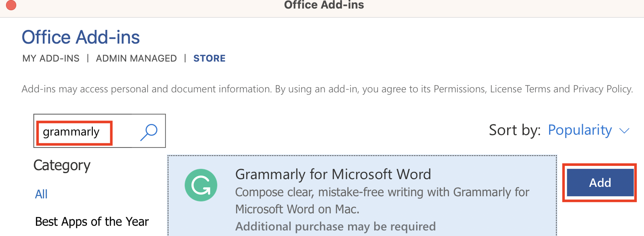
Task: Select the STORE tab
Action: pyautogui.click(x=210, y=59)
